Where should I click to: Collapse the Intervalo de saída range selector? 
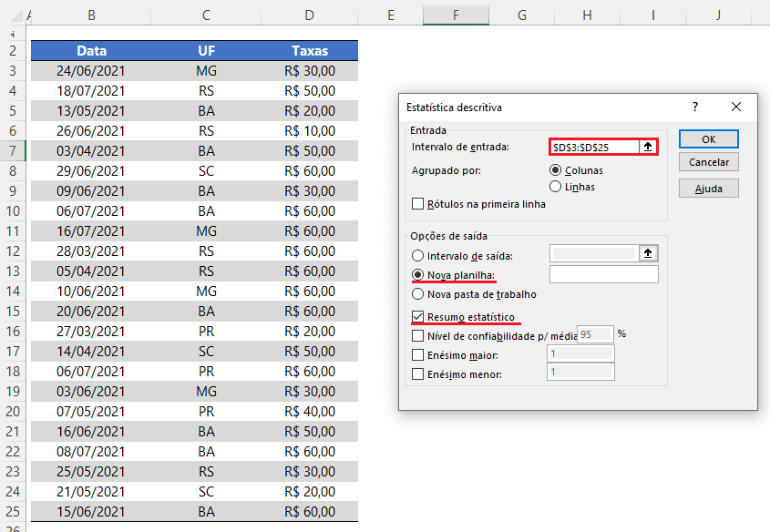pos(648,253)
